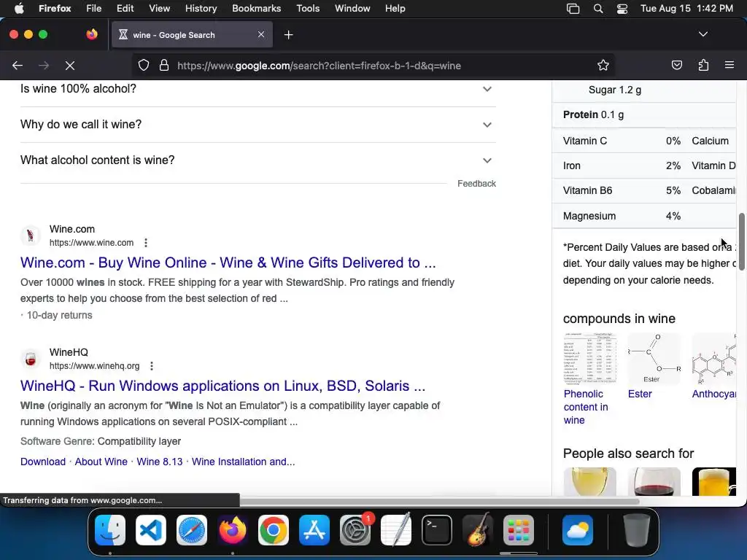Launch Terminal from the dock
The height and width of the screenshot is (560, 747).
(437, 530)
